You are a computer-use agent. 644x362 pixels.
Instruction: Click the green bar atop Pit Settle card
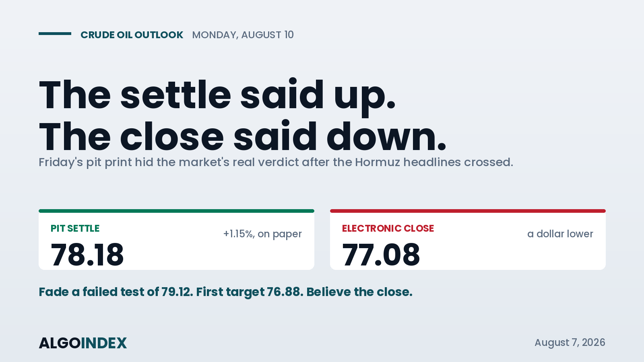pyautogui.click(x=176, y=211)
